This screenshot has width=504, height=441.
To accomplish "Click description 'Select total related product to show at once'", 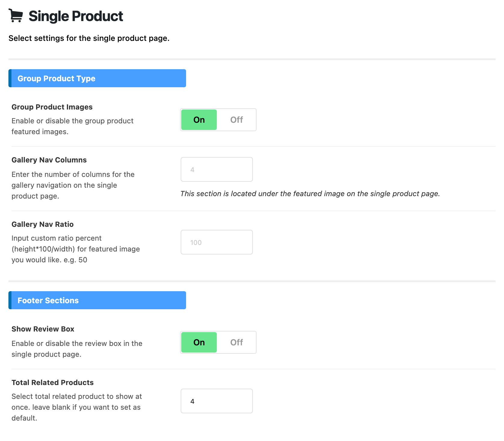I will pos(77,407).
